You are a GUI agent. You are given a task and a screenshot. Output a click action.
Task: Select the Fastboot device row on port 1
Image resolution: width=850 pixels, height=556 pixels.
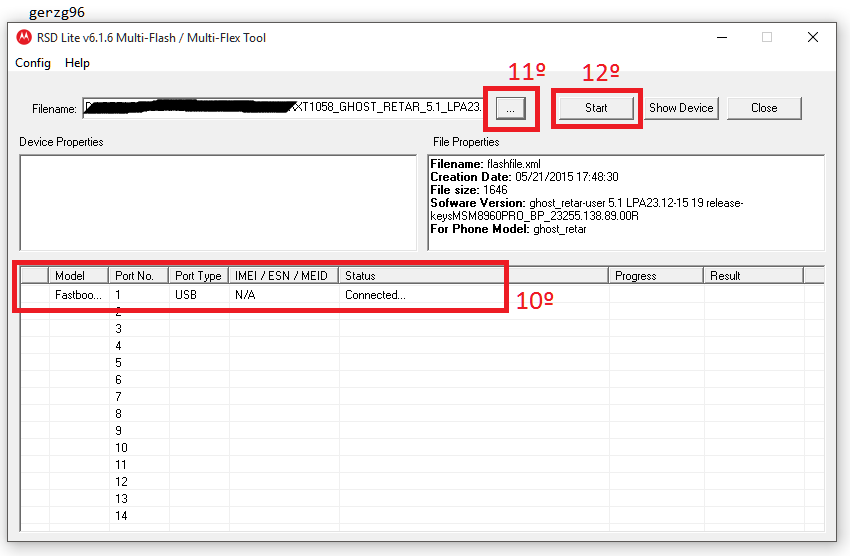coord(78,295)
